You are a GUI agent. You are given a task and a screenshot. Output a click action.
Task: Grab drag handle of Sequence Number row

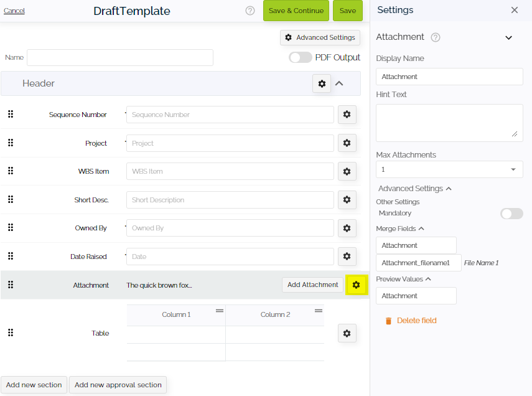coord(11,114)
